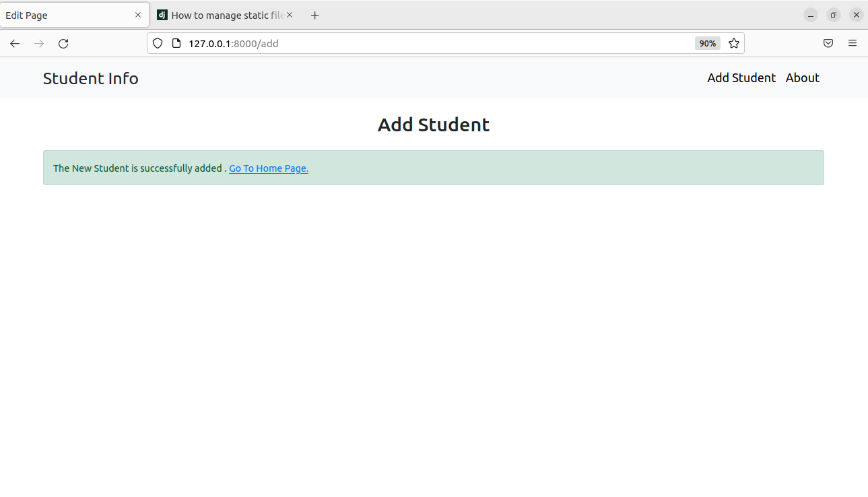
Task: Click the back navigation arrow
Action: [x=14, y=43]
